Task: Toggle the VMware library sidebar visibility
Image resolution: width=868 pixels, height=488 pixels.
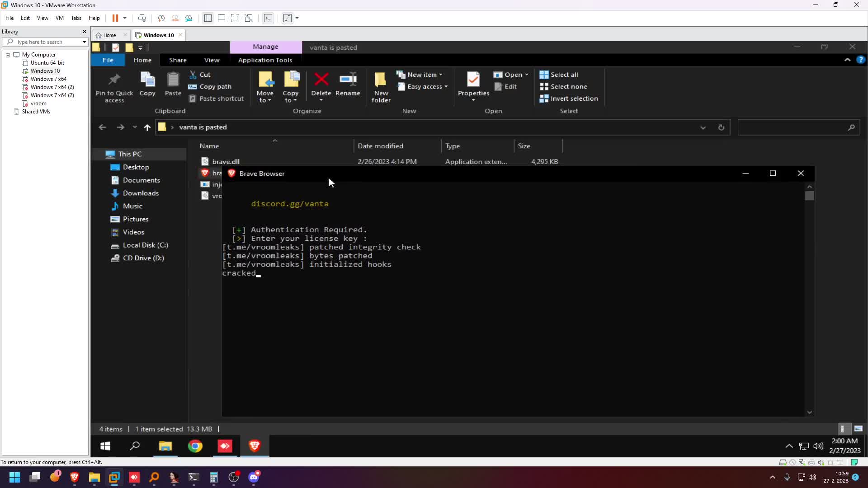Action: point(208,18)
